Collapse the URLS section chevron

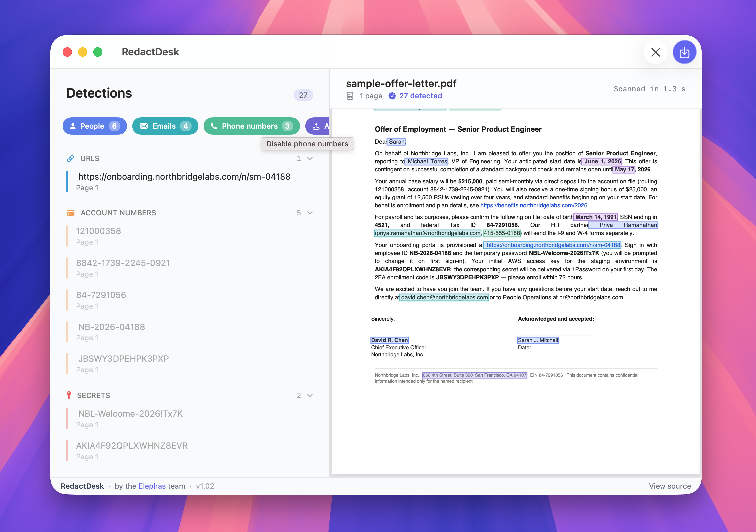coord(310,159)
